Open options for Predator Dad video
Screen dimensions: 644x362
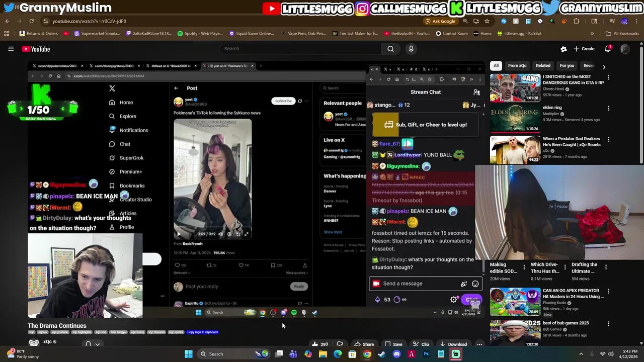tap(608, 140)
